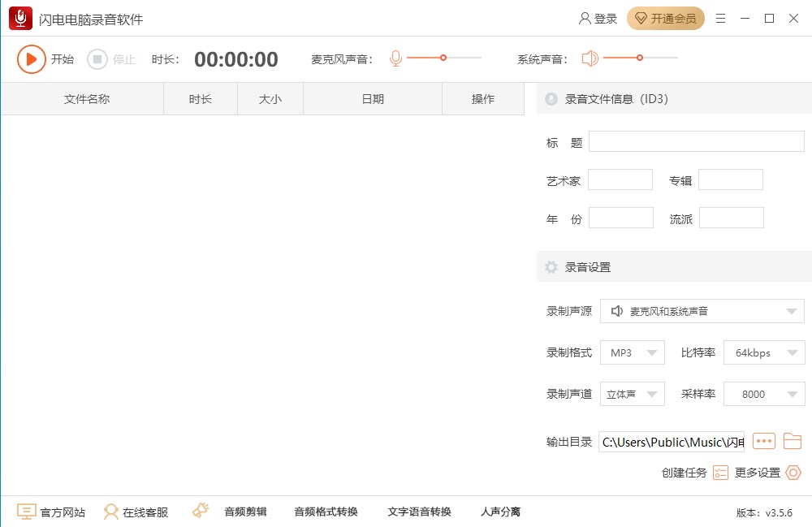
Task: Open 更多设置 hexagon settings icon
Action: pos(793,473)
